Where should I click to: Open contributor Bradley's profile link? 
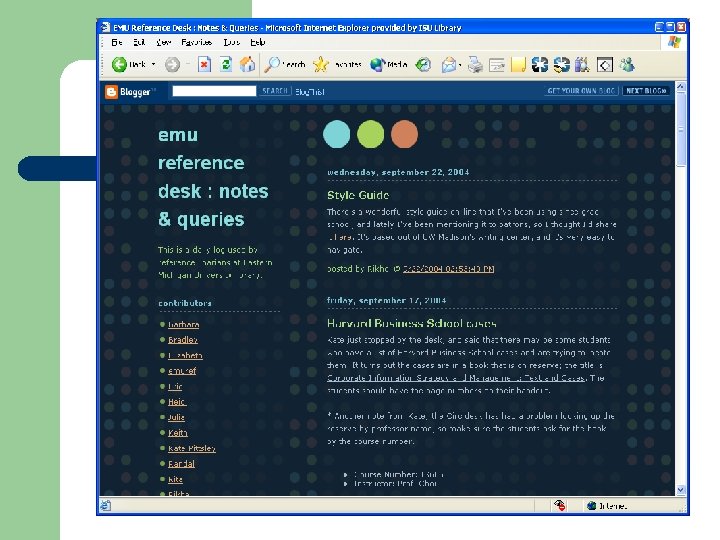tap(182, 340)
